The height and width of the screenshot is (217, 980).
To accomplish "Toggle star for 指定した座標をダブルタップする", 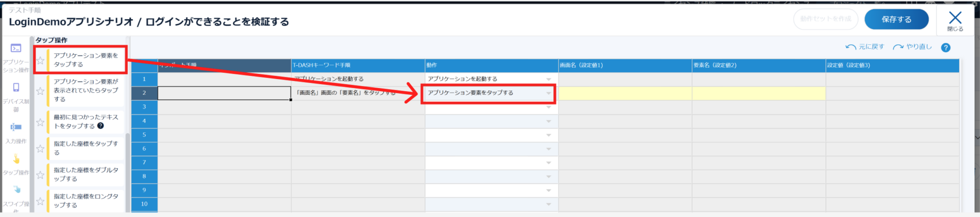I will (40, 175).
